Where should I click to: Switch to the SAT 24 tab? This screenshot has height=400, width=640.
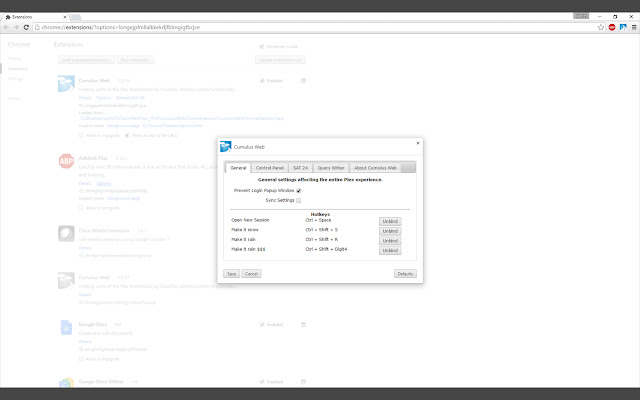301,168
